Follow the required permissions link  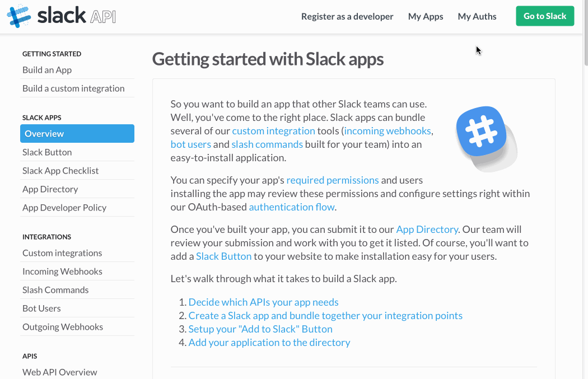(333, 180)
